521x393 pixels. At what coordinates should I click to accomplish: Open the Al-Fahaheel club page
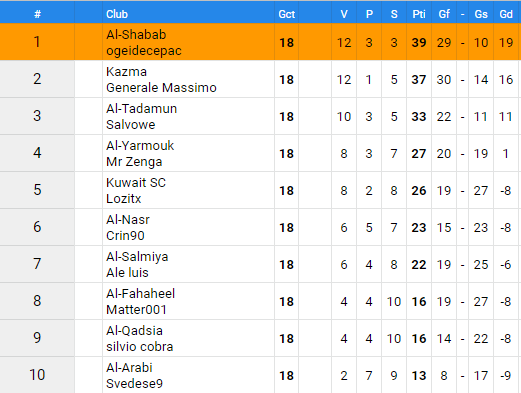tap(140, 294)
